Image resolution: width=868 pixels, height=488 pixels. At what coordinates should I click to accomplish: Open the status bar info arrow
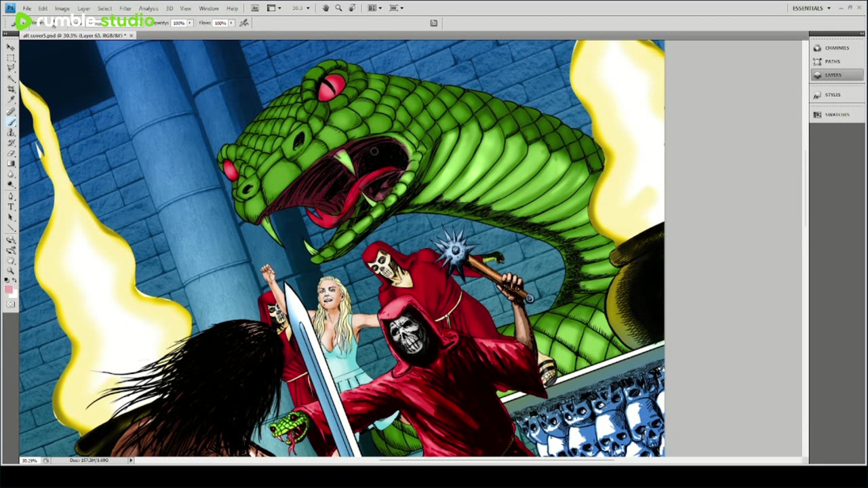tap(131, 460)
